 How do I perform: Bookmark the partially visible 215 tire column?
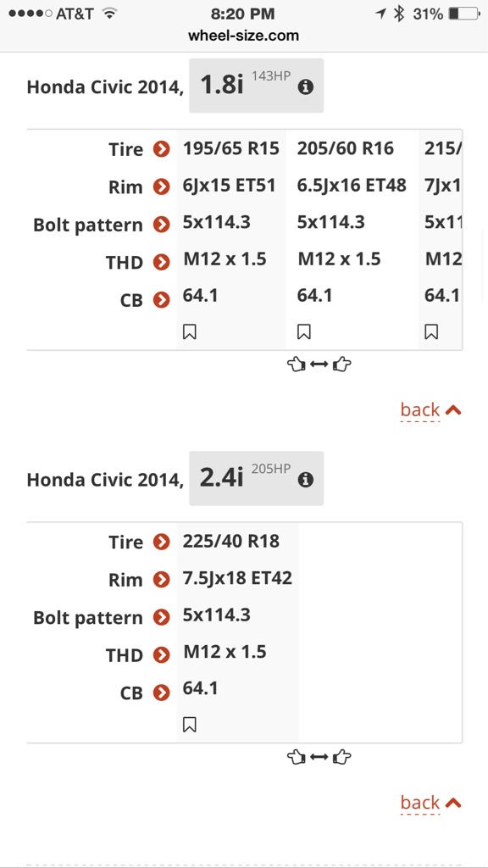[x=431, y=331]
